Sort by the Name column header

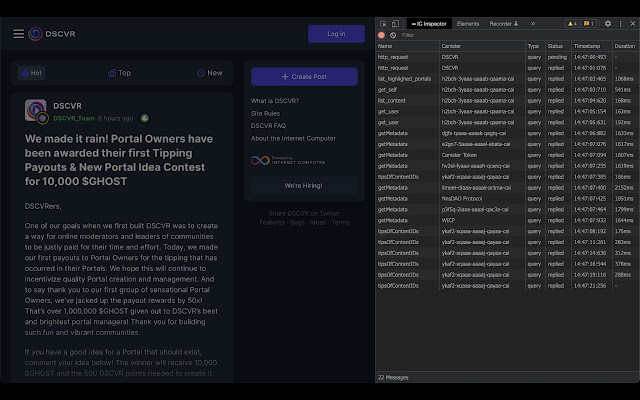[x=407, y=46]
